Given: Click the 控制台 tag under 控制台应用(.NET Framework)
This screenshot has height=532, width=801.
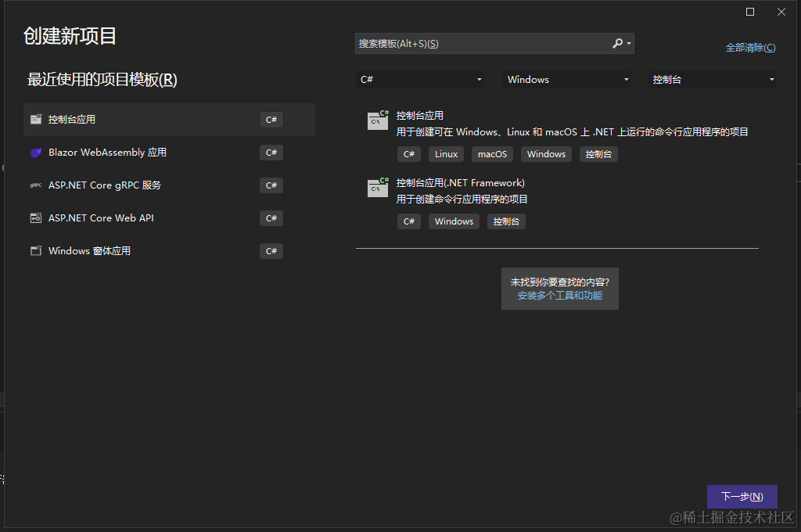Looking at the screenshot, I should point(506,221).
